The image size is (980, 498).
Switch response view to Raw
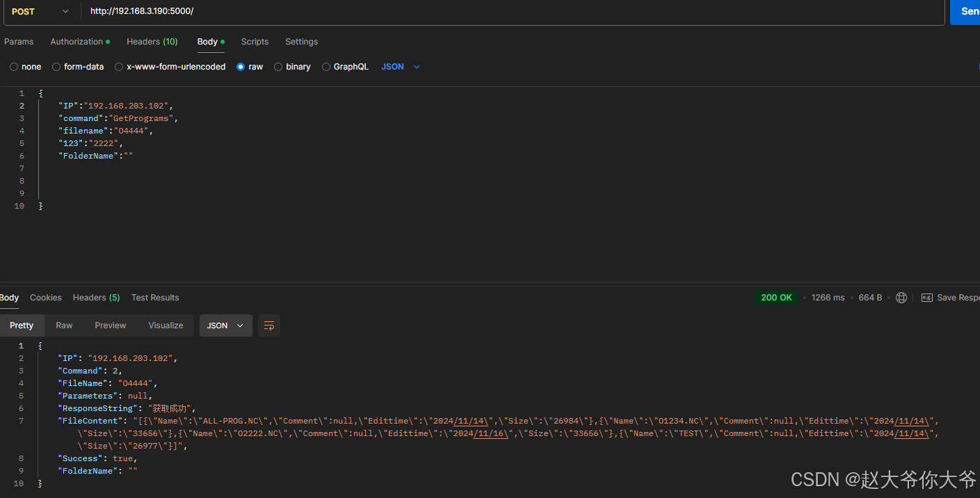pos(64,326)
